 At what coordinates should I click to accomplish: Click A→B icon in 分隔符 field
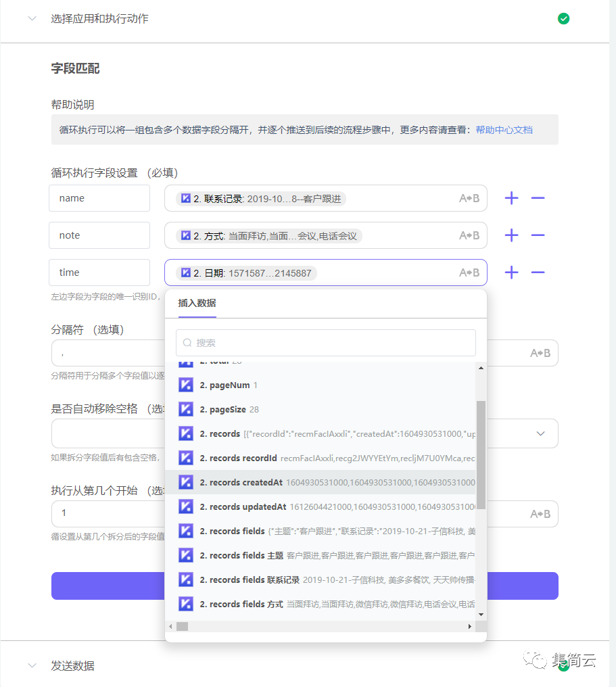pos(540,353)
